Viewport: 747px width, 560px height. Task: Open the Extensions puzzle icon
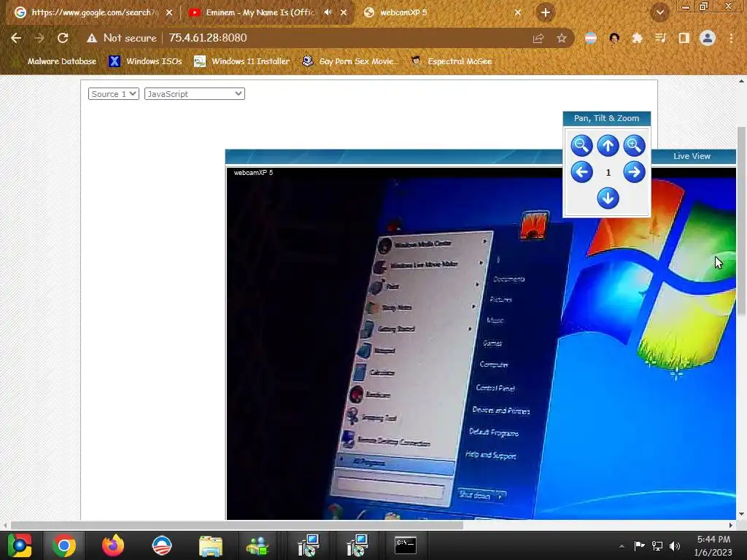point(637,38)
